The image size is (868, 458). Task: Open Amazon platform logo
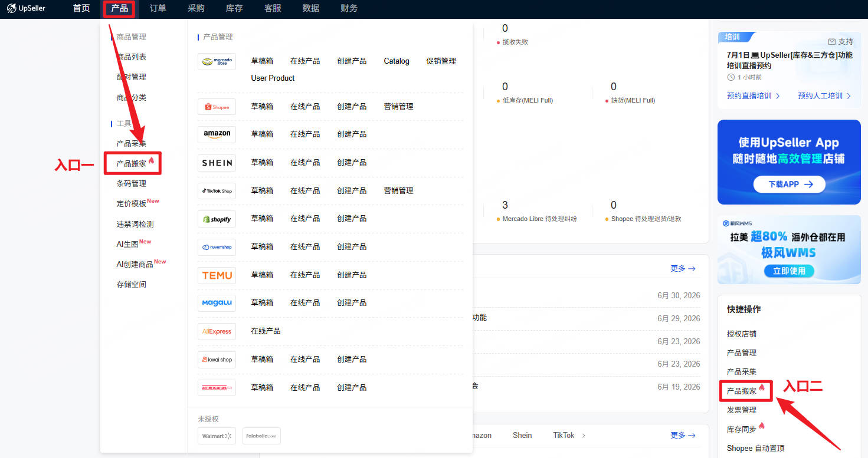tap(217, 134)
